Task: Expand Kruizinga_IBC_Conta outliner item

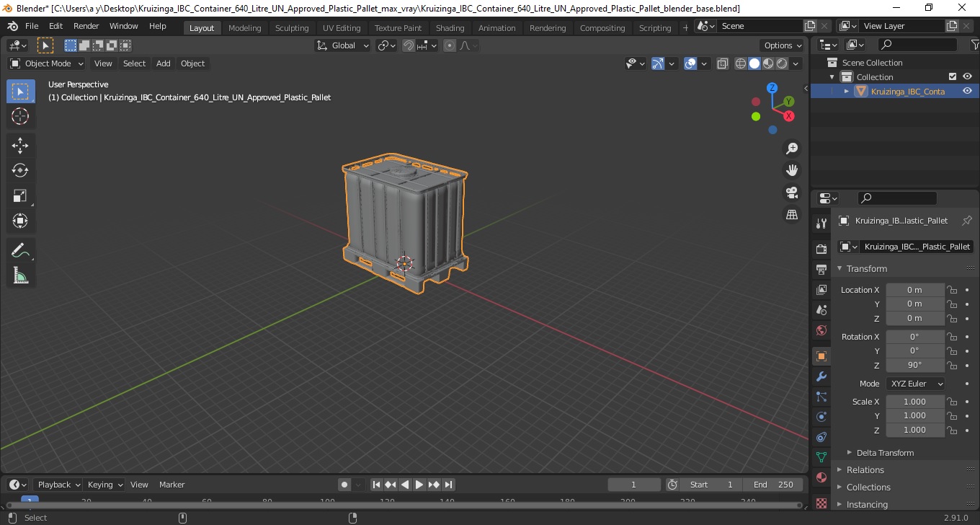Action: [x=847, y=92]
